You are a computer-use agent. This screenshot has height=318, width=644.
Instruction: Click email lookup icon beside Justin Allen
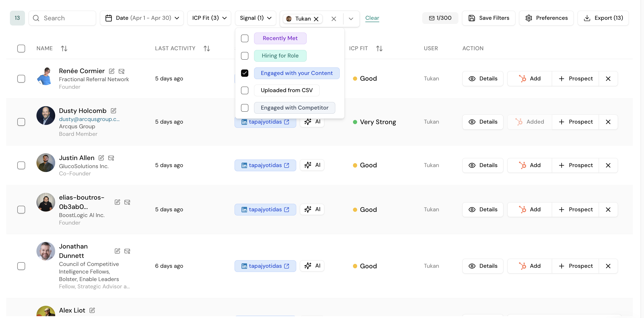point(111,158)
